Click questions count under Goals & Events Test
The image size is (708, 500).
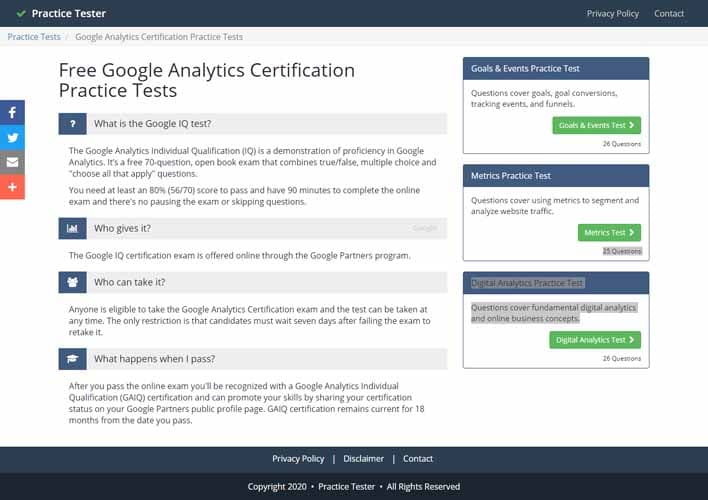622,144
